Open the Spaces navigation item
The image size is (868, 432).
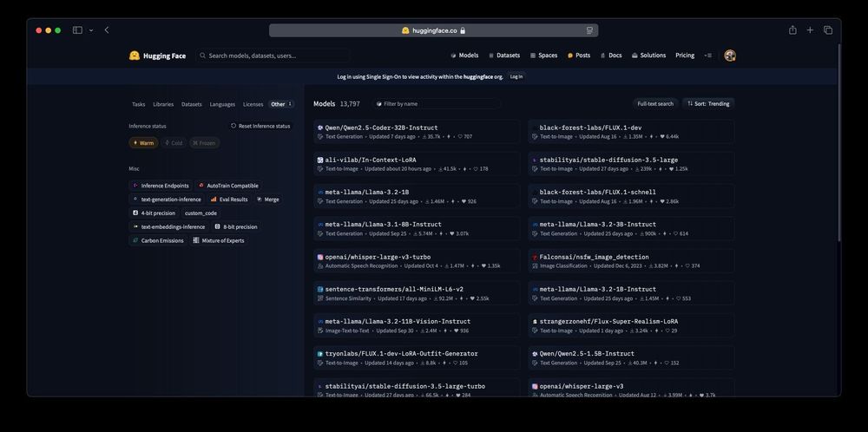click(x=543, y=56)
